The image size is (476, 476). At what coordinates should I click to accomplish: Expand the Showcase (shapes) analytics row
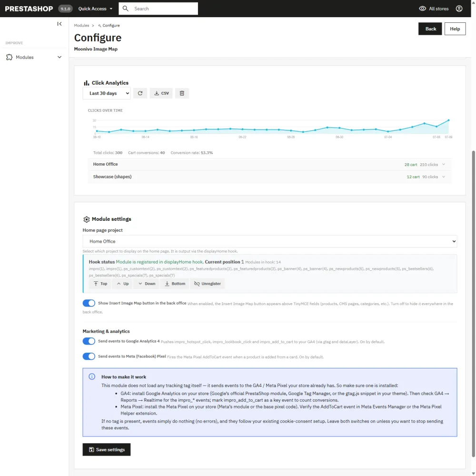[269, 177]
